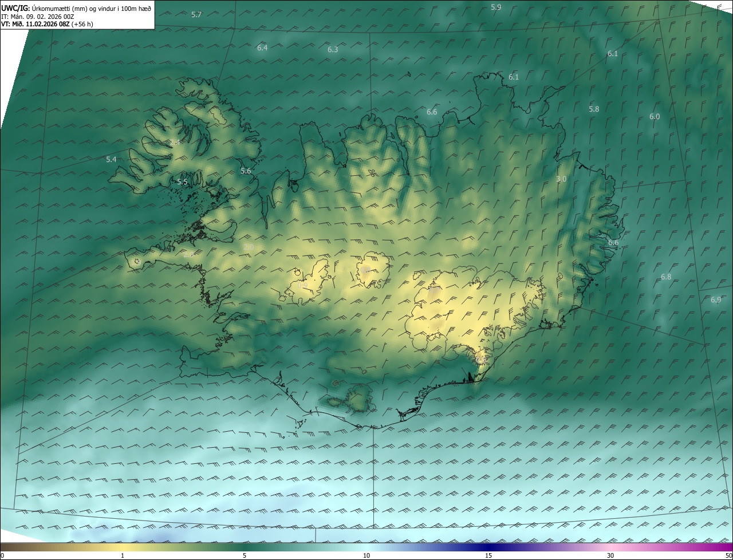This screenshot has height=560, width=733.
Task: Click the color scale tick label '1'
Action: (123, 555)
